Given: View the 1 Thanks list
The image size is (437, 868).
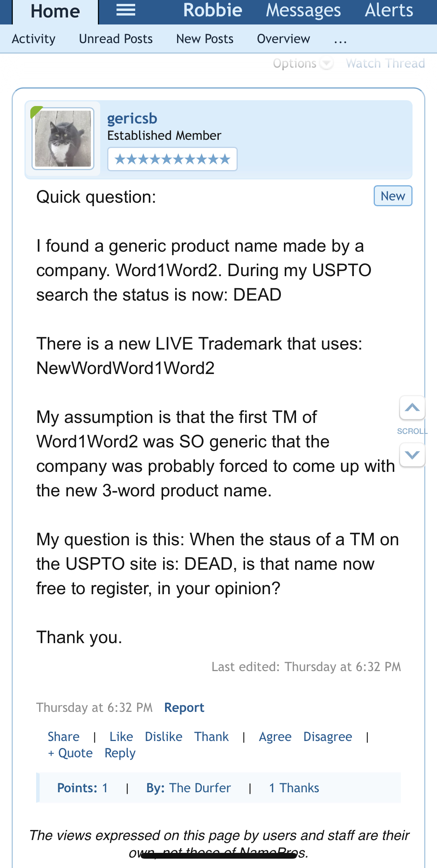Looking at the screenshot, I should pyautogui.click(x=294, y=788).
